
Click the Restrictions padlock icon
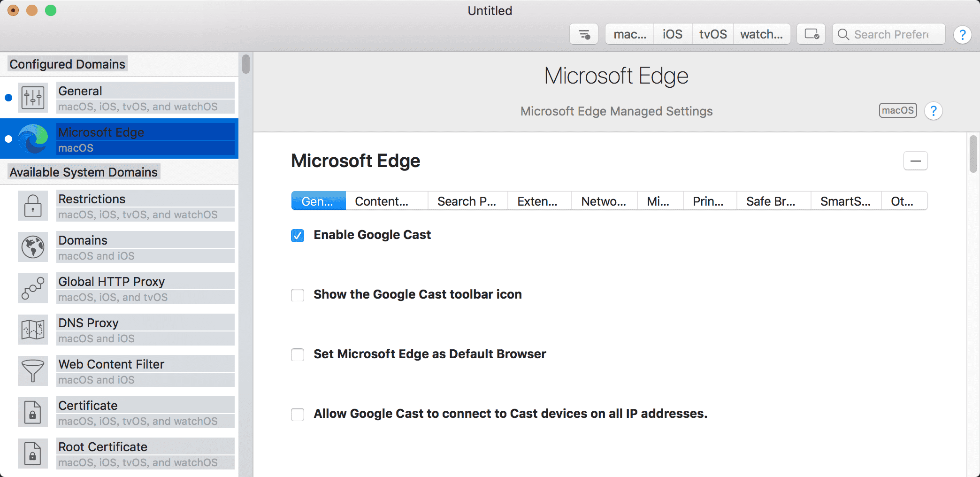33,206
